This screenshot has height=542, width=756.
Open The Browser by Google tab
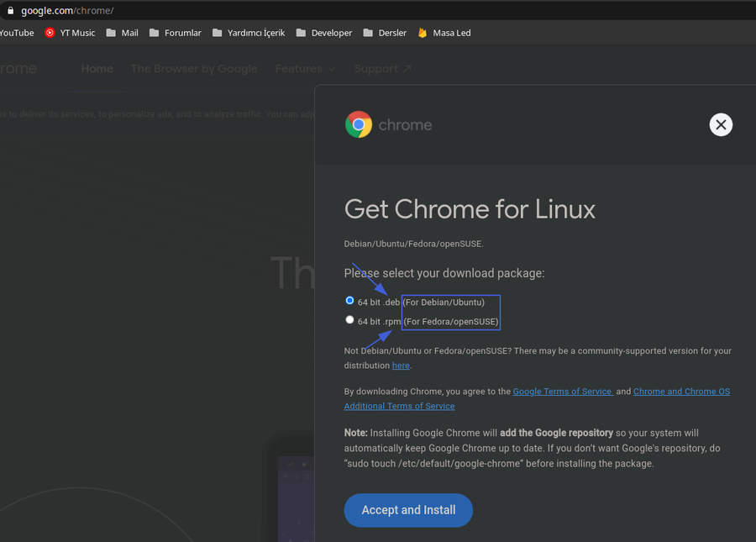[194, 69]
